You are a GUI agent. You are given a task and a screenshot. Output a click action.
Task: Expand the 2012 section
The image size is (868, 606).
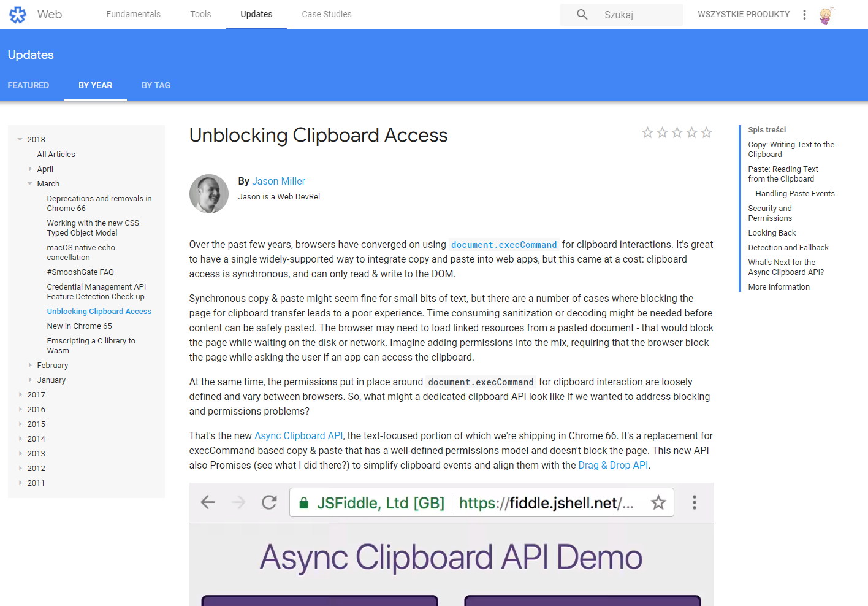point(20,468)
